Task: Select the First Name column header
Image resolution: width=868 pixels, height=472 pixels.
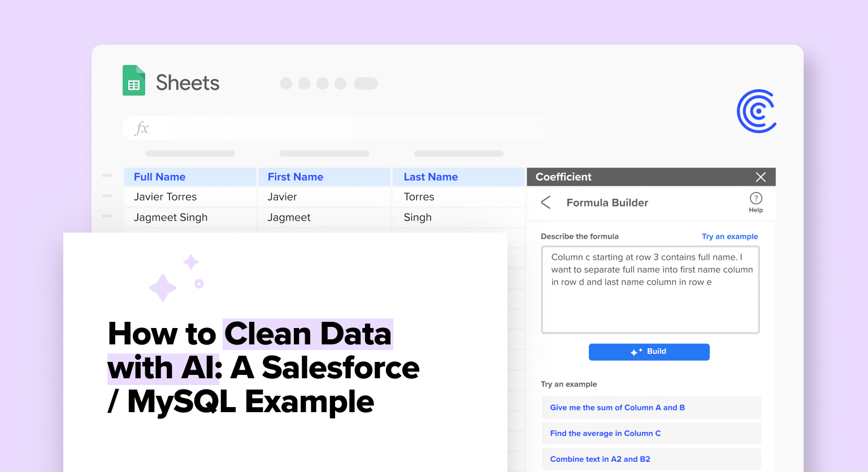Action: [324, 177]
